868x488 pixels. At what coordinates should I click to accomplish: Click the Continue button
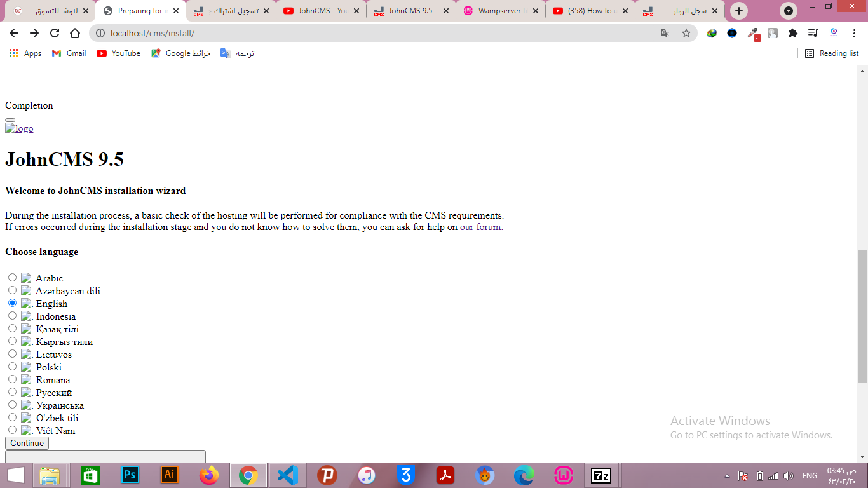pos(27,444)
